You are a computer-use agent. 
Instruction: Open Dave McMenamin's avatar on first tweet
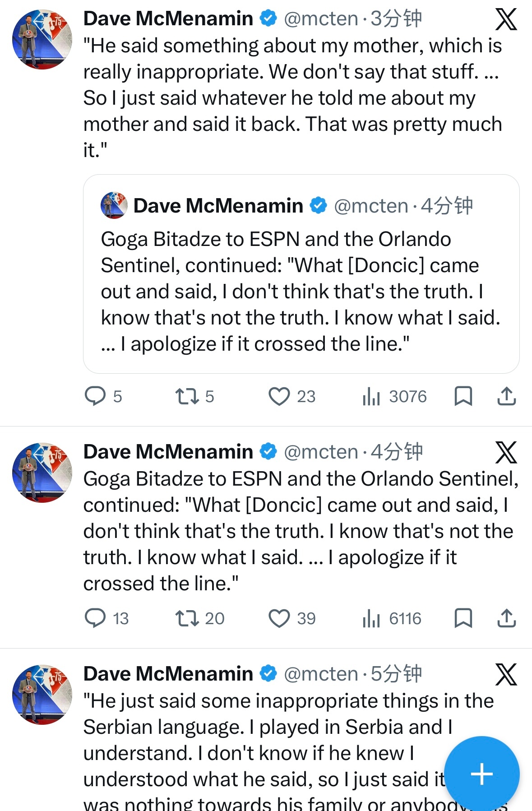42,39
